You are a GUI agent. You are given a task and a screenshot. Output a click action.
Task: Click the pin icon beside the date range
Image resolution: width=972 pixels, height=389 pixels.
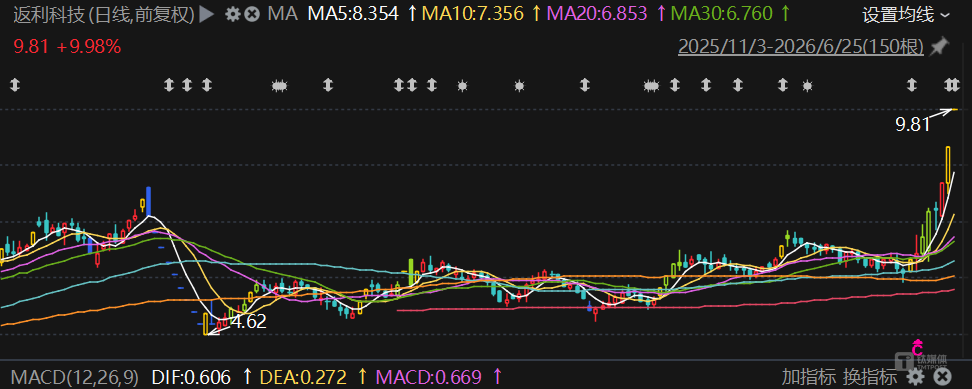tap(940, 45)
